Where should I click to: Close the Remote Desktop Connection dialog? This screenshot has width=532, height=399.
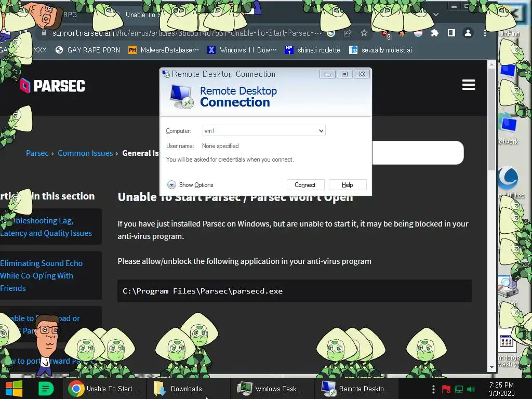pos(362,74)
